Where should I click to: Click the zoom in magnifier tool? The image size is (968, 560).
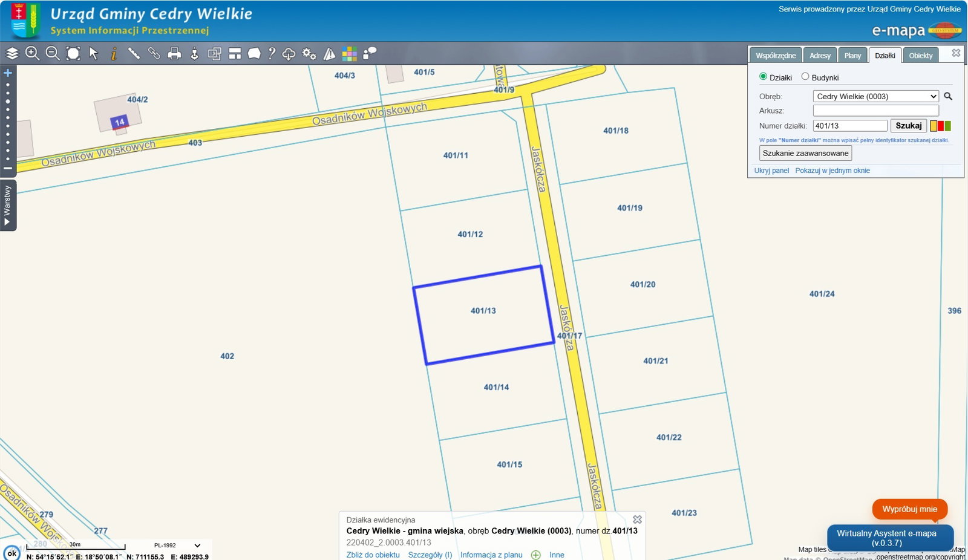33,54
